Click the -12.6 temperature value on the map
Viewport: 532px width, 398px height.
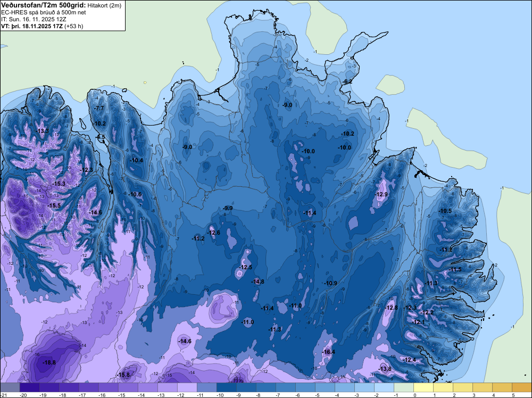(214, 233)
